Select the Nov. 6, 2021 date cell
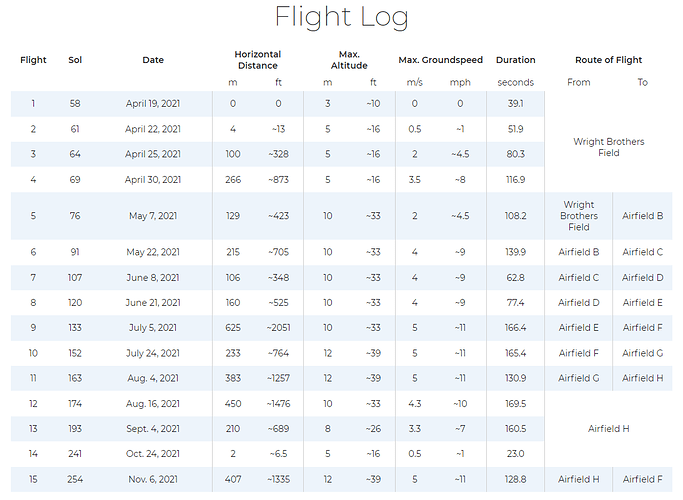 coord(153,479)
